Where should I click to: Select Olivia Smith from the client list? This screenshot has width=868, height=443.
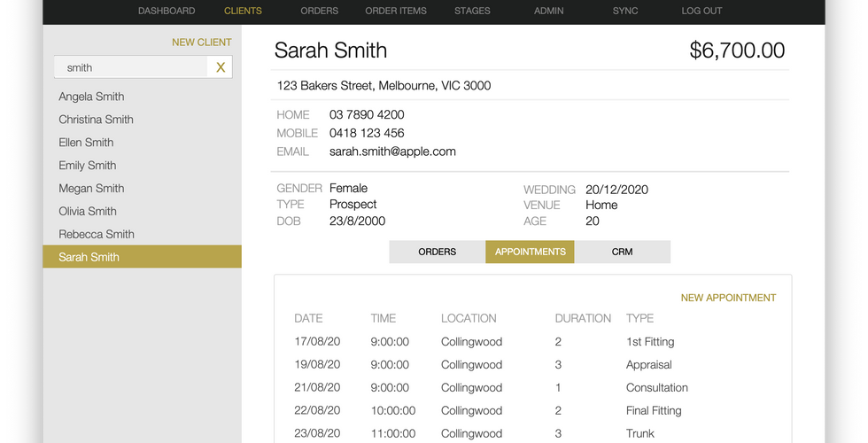tap(88, 211)
